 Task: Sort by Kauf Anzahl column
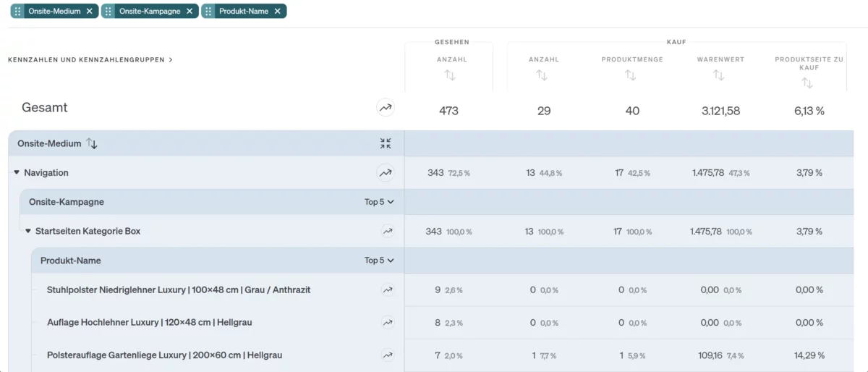point(542,75)
